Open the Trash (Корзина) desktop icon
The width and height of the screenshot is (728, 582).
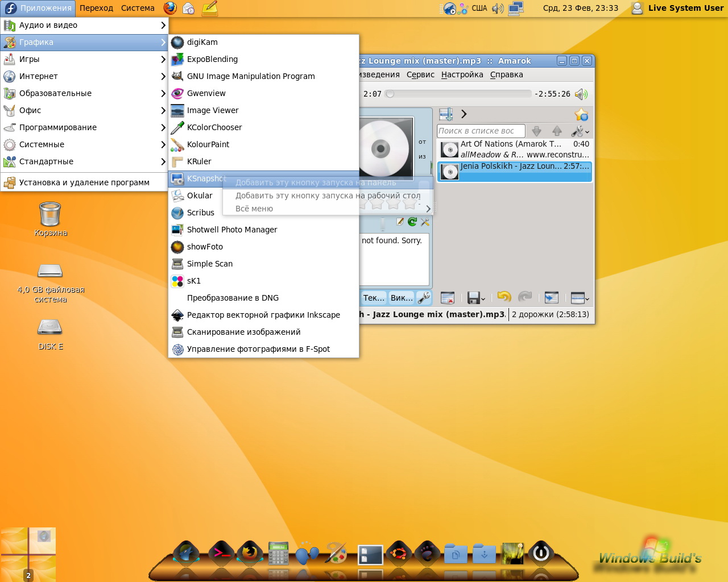[x=50, y=219]
